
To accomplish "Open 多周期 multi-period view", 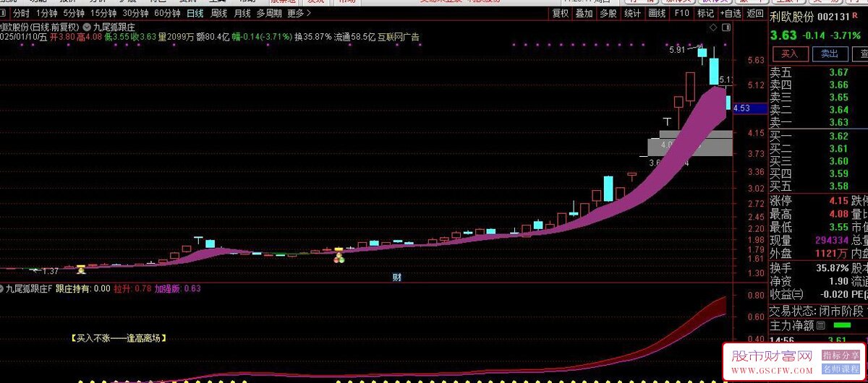I will [270, 13].
